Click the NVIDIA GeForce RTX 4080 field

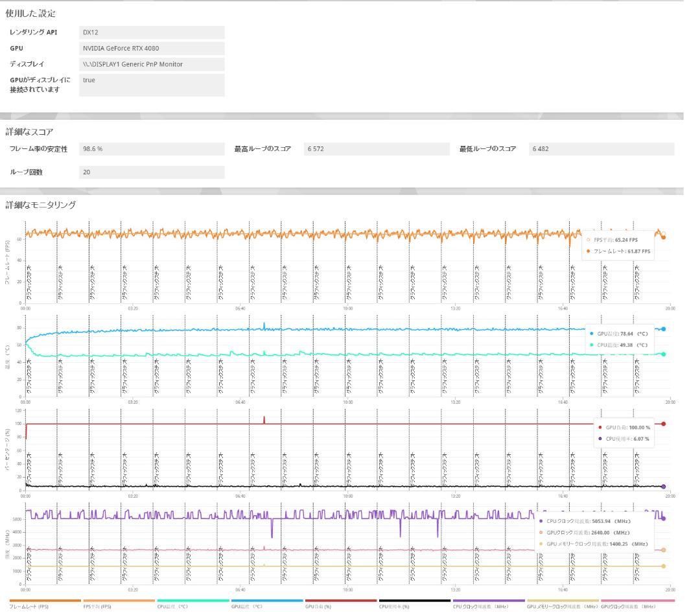coord(152,49)
